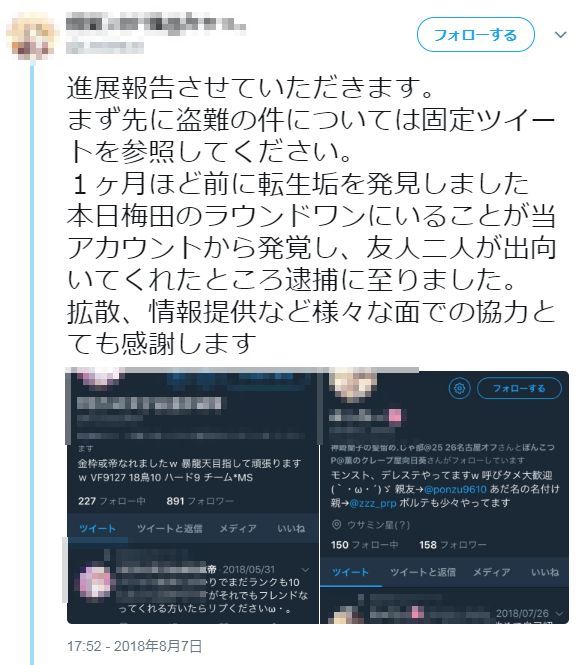The width and height of the screenshot is (583, 665).
Task: Select the ツイート tab in left profile
Action: pyautogui.click(x=98, y=528)
